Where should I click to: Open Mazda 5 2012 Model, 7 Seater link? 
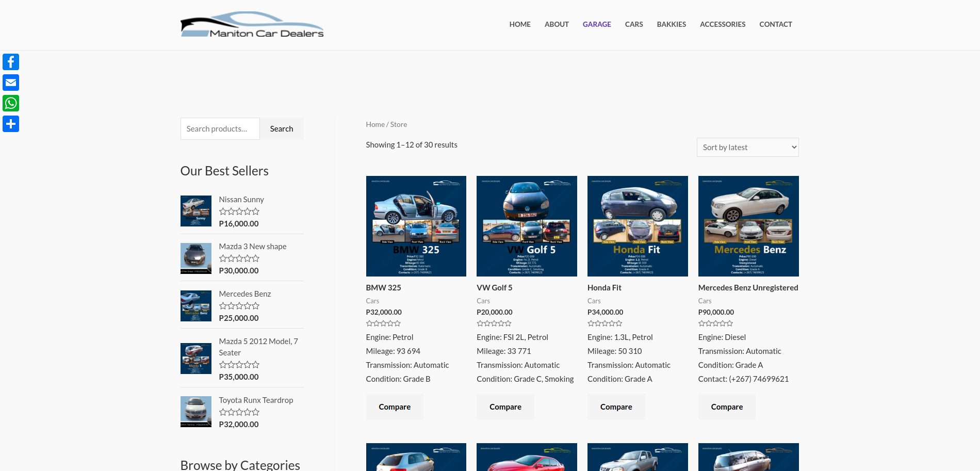[258, 347]
